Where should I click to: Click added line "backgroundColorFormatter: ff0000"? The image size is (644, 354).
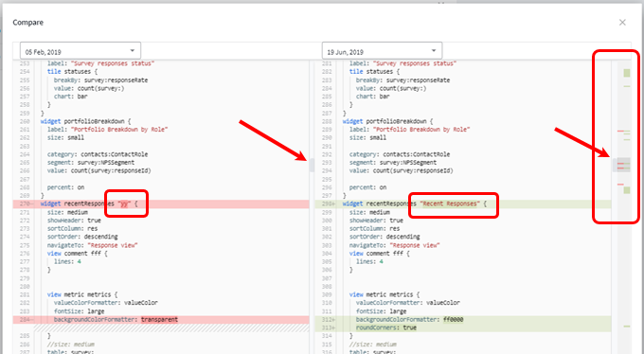coord(463,320)
